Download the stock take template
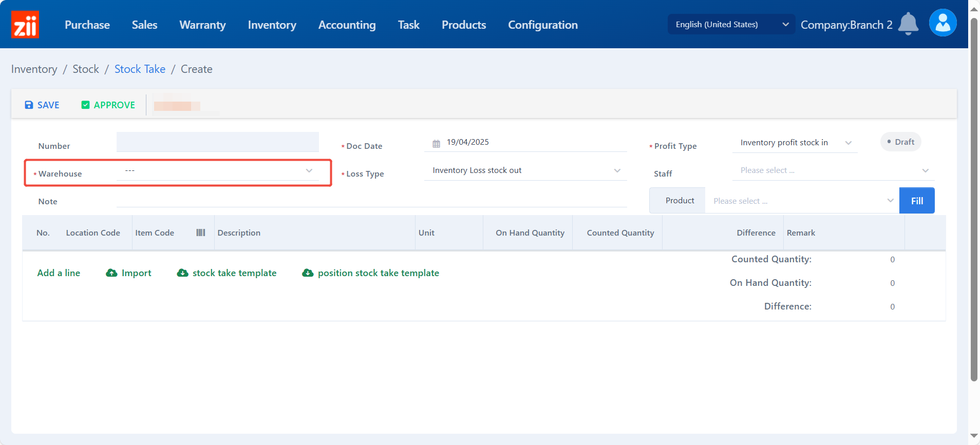The width and height of the screenshot is (980, 445). 227,273
